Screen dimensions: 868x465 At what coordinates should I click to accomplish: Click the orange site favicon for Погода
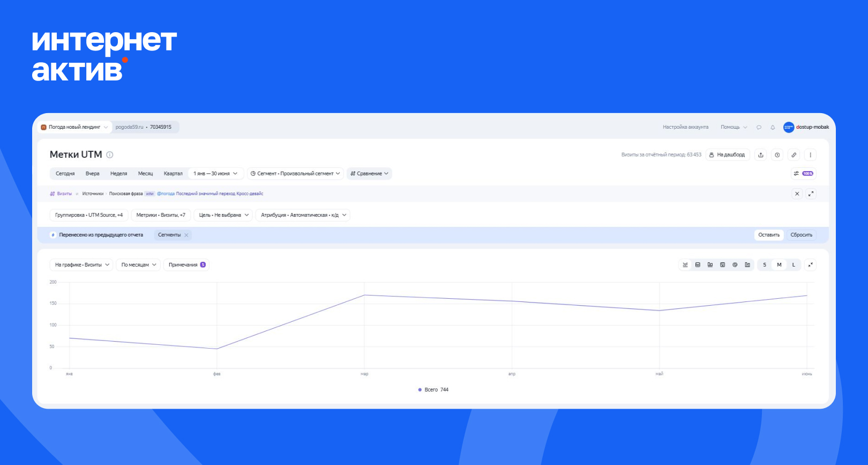click(44, 127)
